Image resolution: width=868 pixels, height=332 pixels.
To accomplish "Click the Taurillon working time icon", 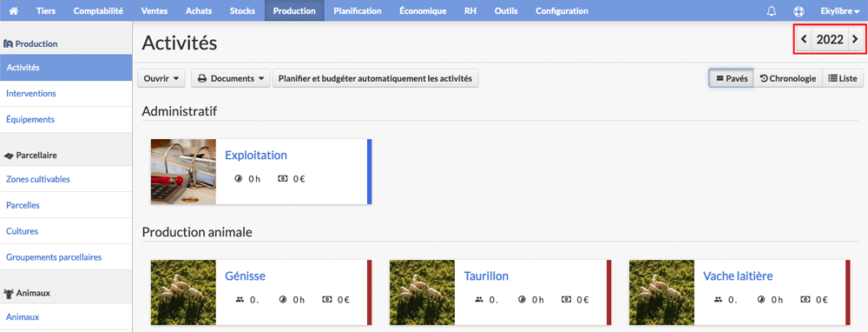I will (x=522, y=299).
